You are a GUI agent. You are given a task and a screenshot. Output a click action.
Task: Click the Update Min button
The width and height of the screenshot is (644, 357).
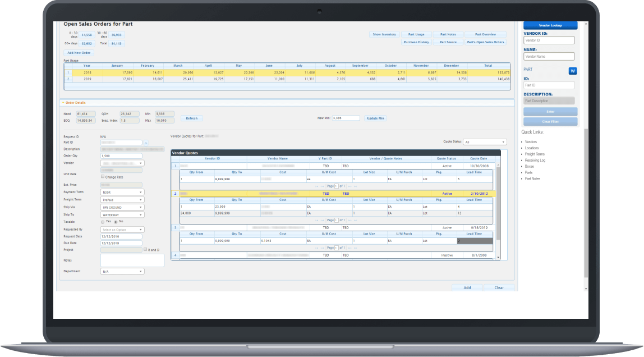click(x=375, y=118)
